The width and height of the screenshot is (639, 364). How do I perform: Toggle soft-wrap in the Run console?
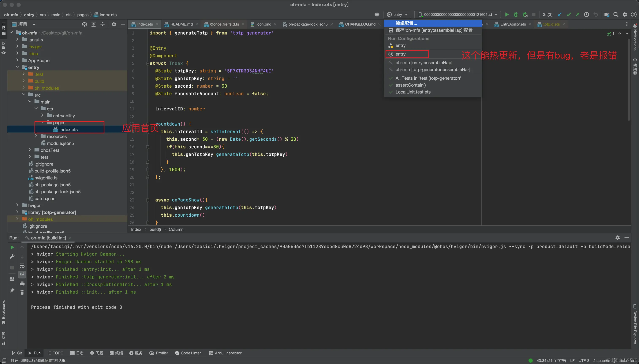pyautogui.click(x=22, y=266)
